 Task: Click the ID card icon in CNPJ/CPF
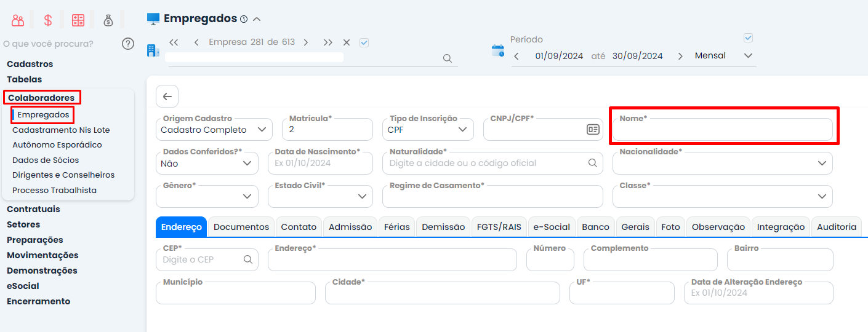coord(593,130)
